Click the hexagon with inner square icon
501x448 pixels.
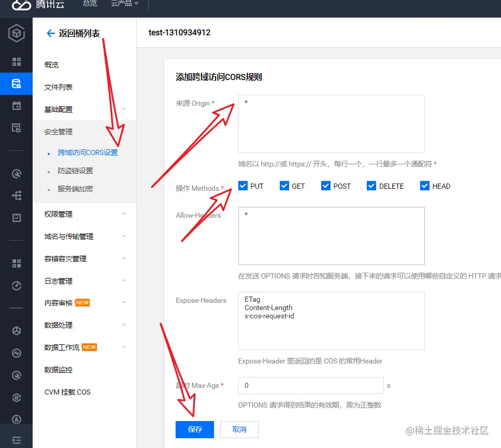16,398
